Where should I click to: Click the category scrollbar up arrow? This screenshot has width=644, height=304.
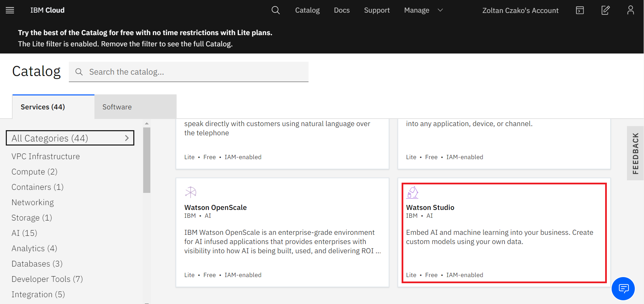point(147,123)
